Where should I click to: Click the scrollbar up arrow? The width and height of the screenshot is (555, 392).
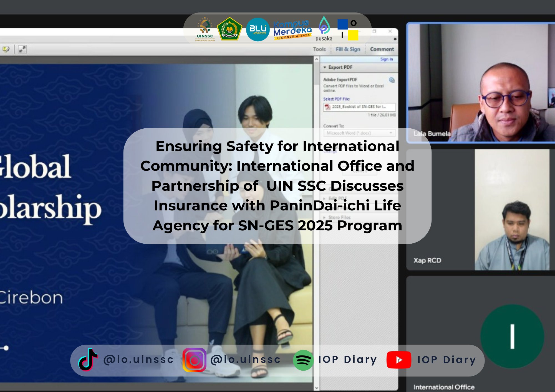tap(317, 59)
